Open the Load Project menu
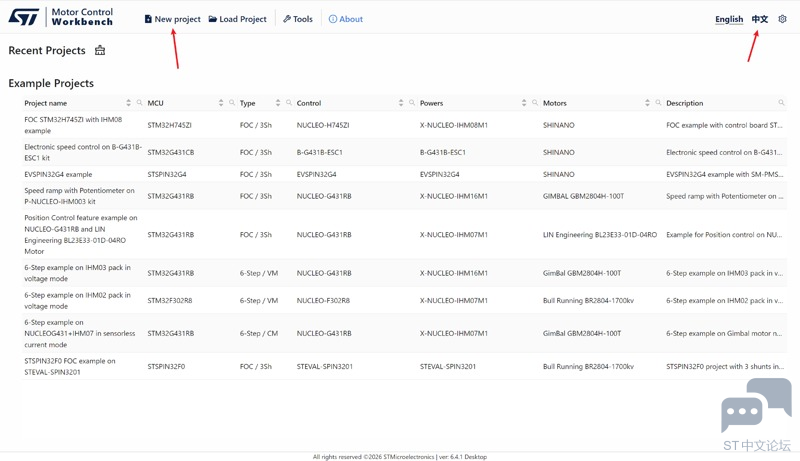 [238, 19]
